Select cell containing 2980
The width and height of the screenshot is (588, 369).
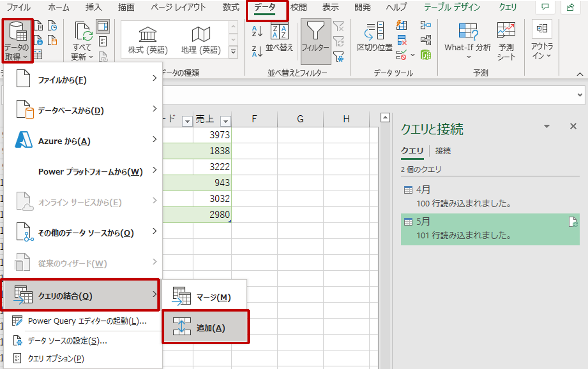tap(212, 214)
